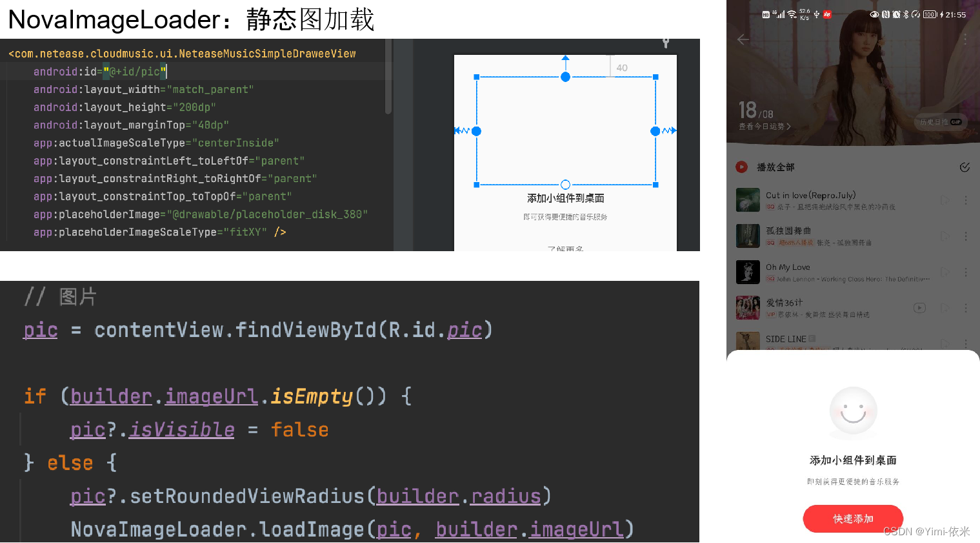
Task: Select the Bluetooth icon in the phone status bar
Action: coord(906,14)
